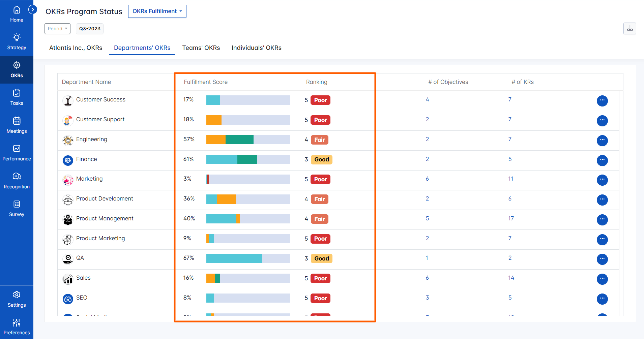The image size is (644, 339).
Task: Click Marketing's objectives count of 6
Action: (427, 179)
